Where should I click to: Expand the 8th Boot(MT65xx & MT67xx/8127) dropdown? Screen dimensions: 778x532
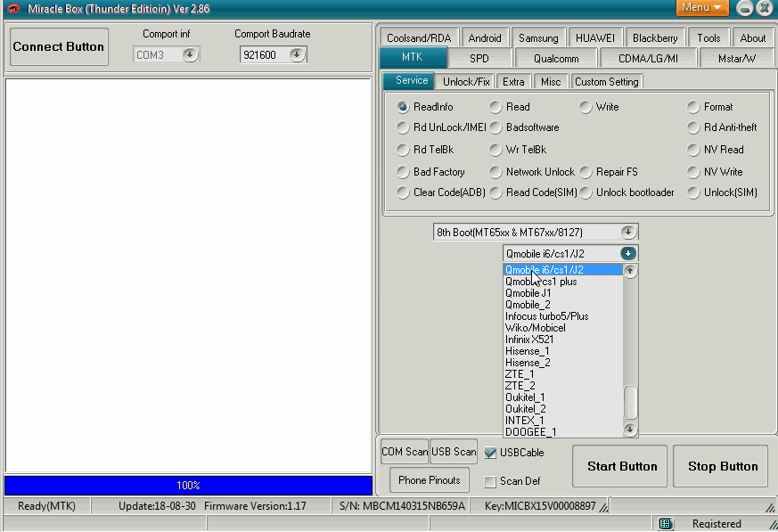(x=628, y=232)
